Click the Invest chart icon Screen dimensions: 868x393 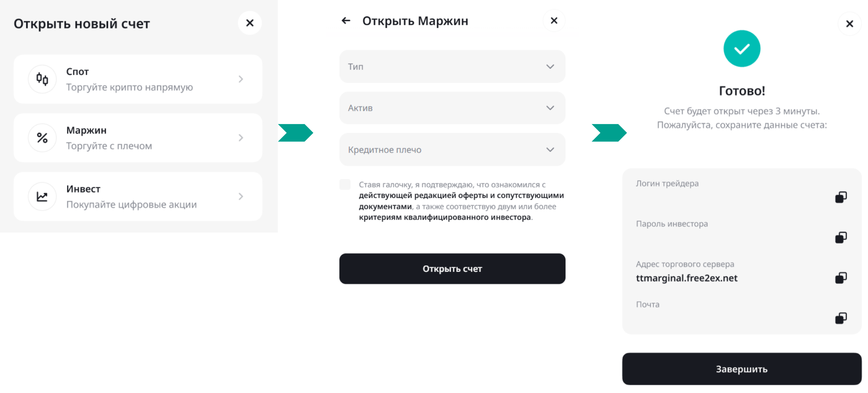coord(42,196)
